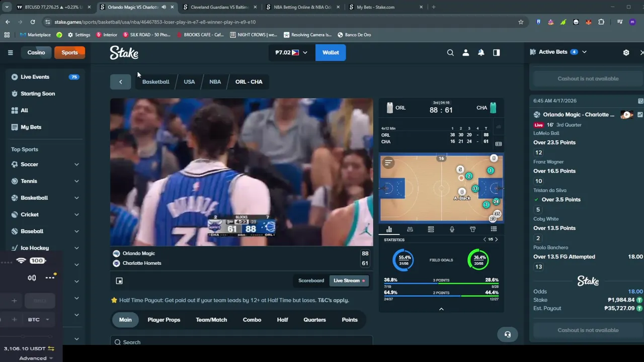Select the commentary microphone tab icon
The image size is (644, 362).
(452, 229)
